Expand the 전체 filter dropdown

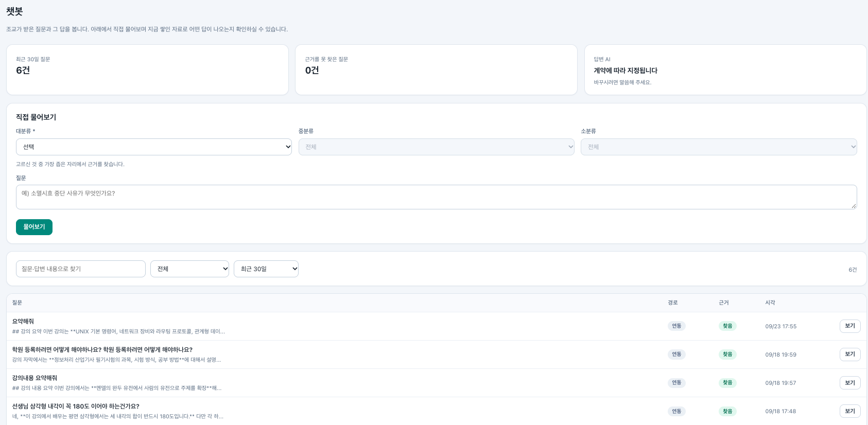tap(189, 269)
